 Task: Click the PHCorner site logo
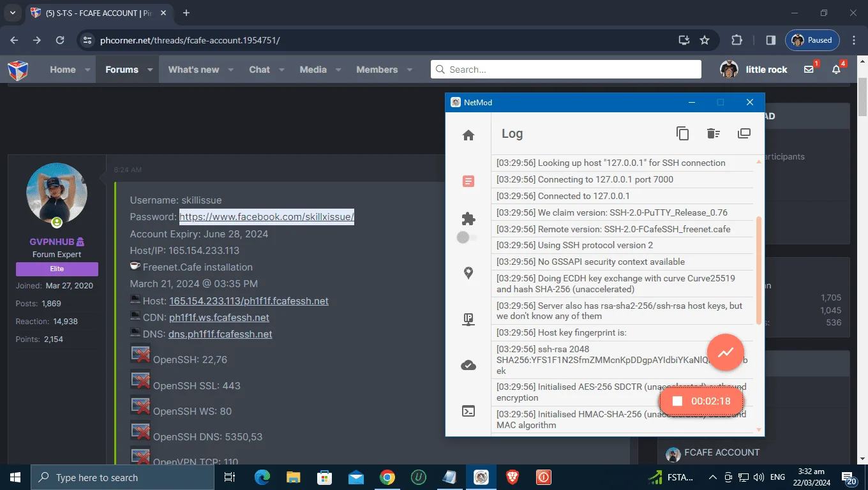click(x=18, y=70)
